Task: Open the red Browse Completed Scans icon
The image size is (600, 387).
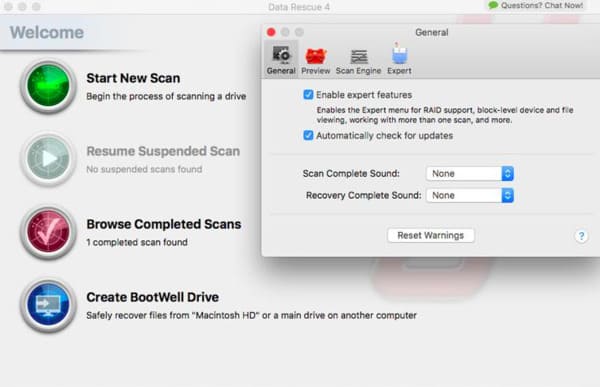Action: click(x=48, y=232)
